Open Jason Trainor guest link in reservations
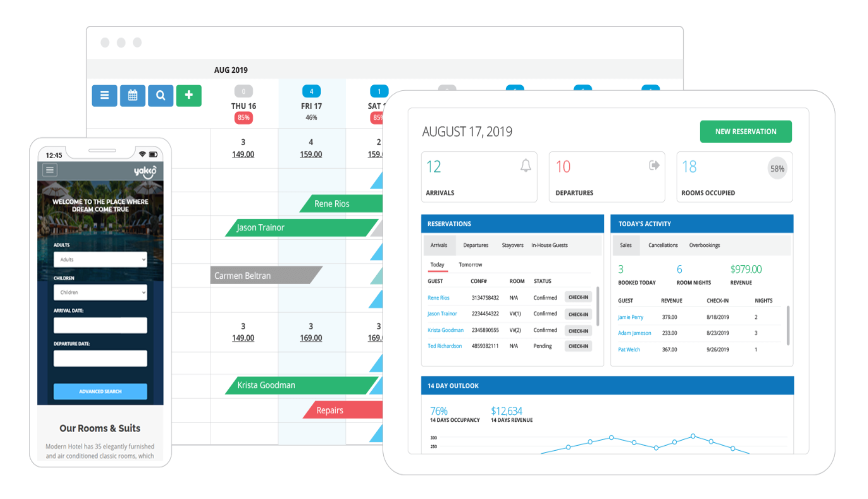Image resolution: width=868 pixels, height=499 pixels. (442, 314)
